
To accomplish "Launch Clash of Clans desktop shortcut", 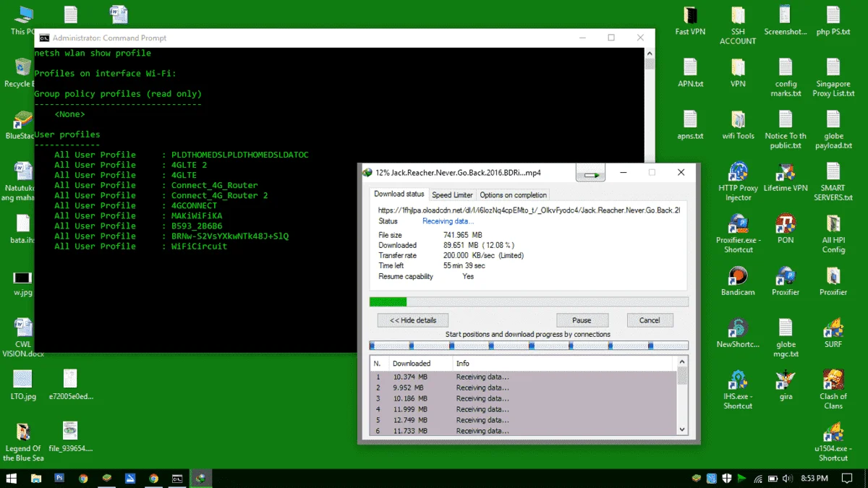I will coord(833,390).
